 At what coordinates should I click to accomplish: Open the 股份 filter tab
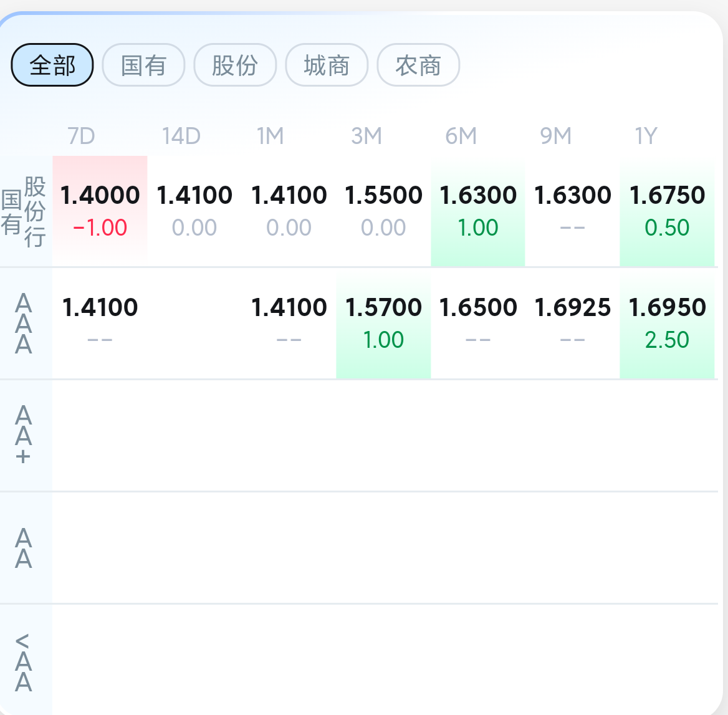[235, 65]
